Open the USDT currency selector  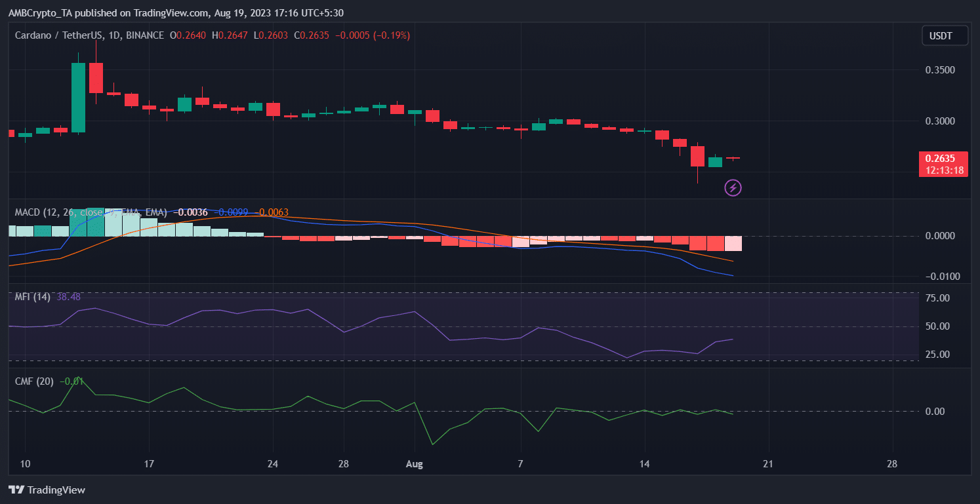(944, 35)
